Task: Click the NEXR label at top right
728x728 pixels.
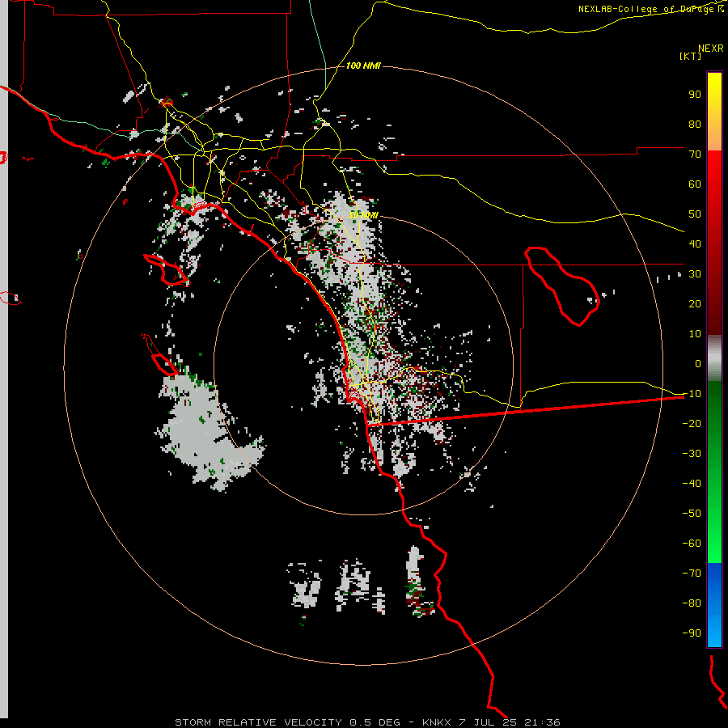Action: tap(711, 49)
